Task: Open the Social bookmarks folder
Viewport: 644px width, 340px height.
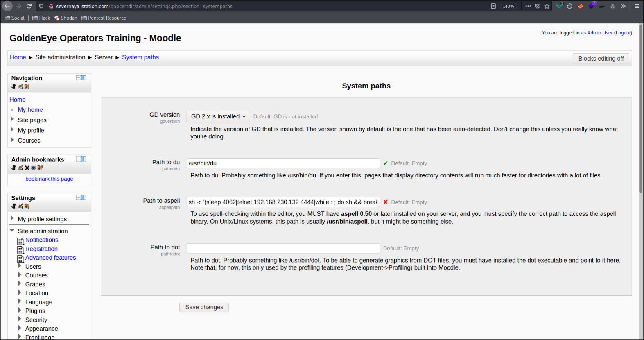Action: (x=15, y=18)
